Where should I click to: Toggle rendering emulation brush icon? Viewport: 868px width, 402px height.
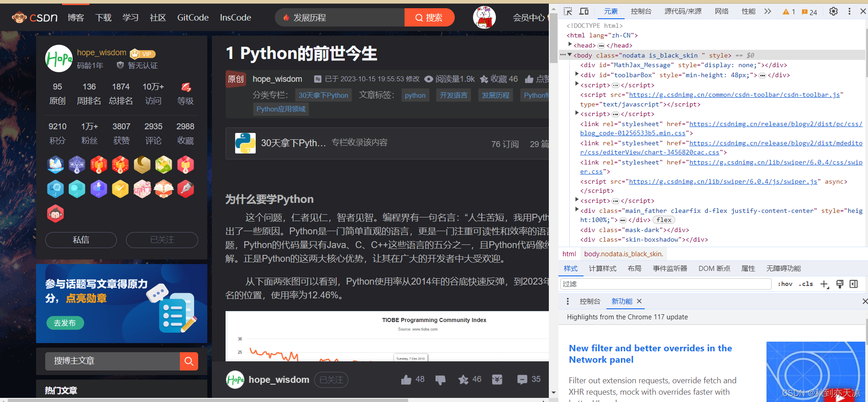click(x=840, y=284)
